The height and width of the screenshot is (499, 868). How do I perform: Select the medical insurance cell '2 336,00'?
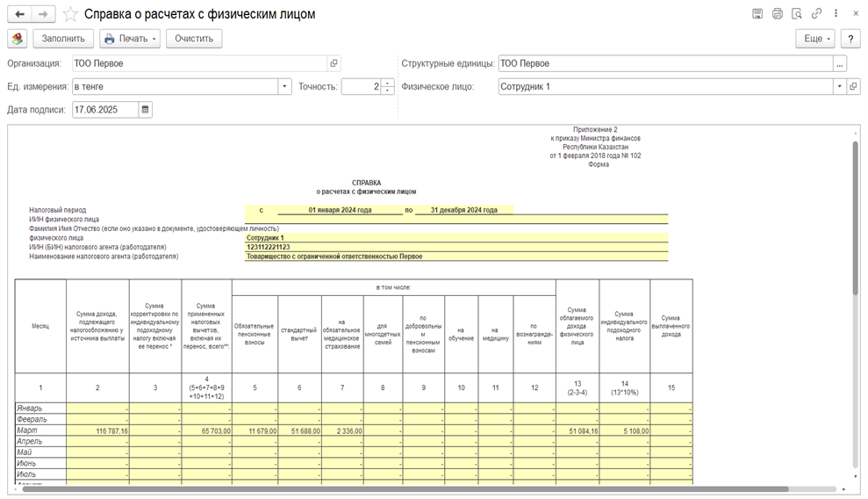pyautogui.click(x=342, y=430)
